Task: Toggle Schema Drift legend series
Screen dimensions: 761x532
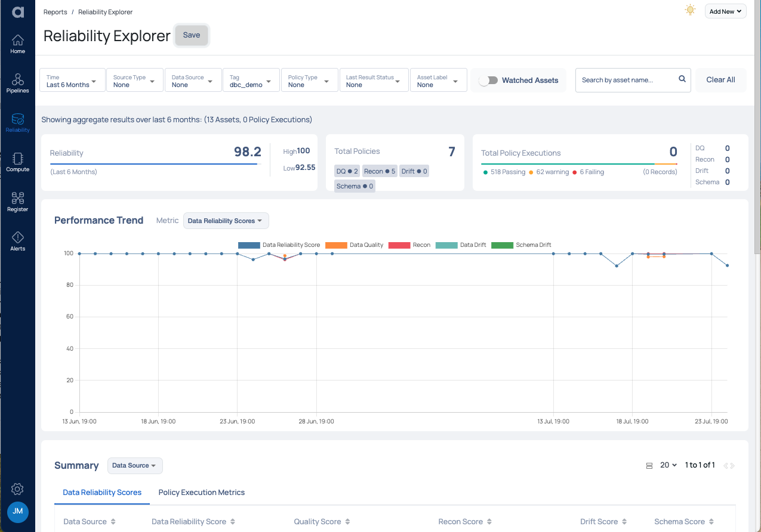Action: coord(521,245)
